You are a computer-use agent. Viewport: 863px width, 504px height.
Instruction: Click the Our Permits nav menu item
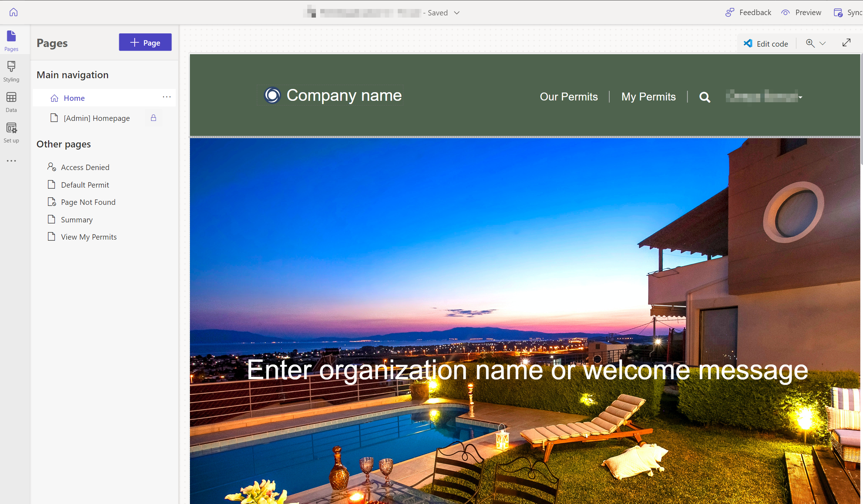(568, 96)
